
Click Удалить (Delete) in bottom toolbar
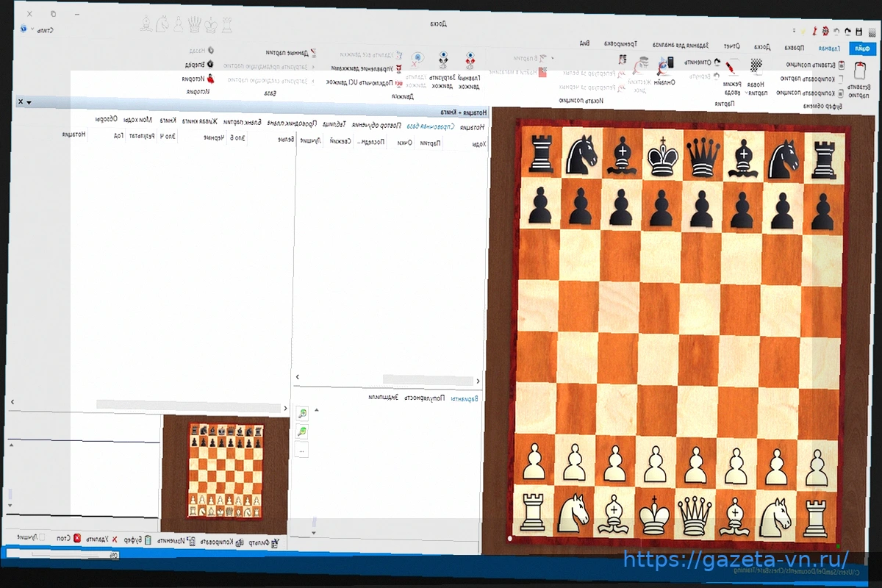[x=115, y=539]
